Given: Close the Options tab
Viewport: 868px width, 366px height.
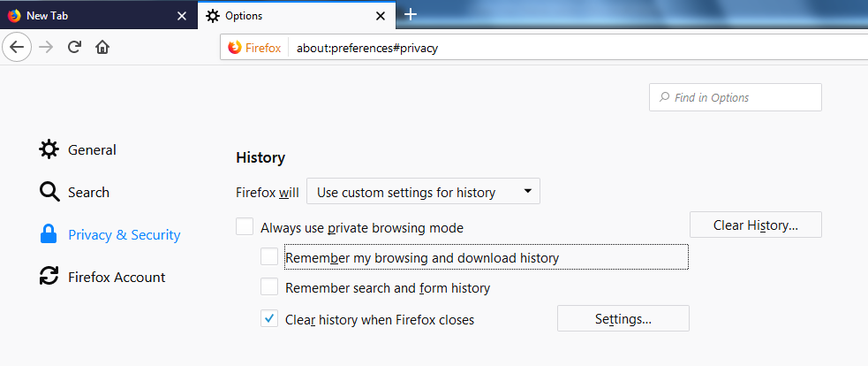Looking at the screenshot, I should point(381,16).
